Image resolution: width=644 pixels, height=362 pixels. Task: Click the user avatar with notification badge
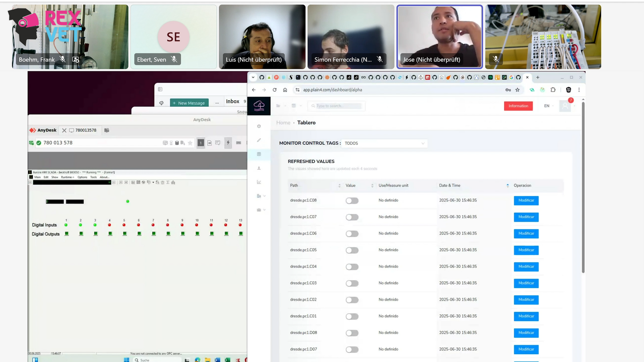565,106
